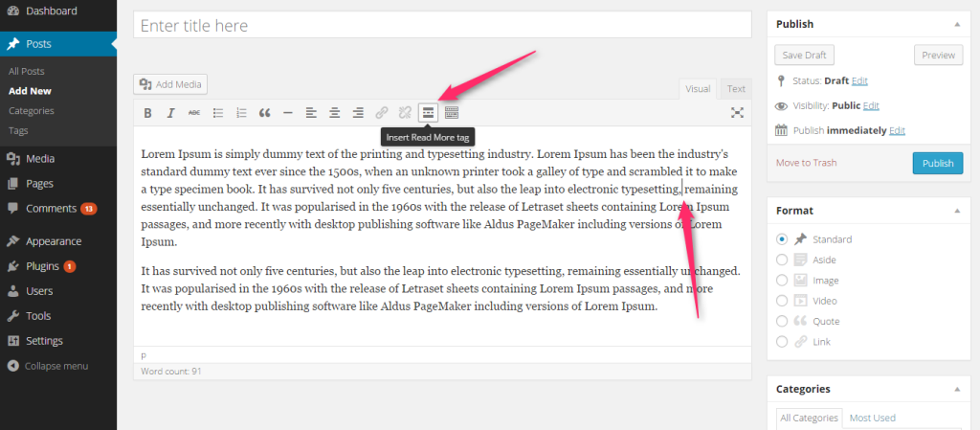Align text center

coord(334,113)
